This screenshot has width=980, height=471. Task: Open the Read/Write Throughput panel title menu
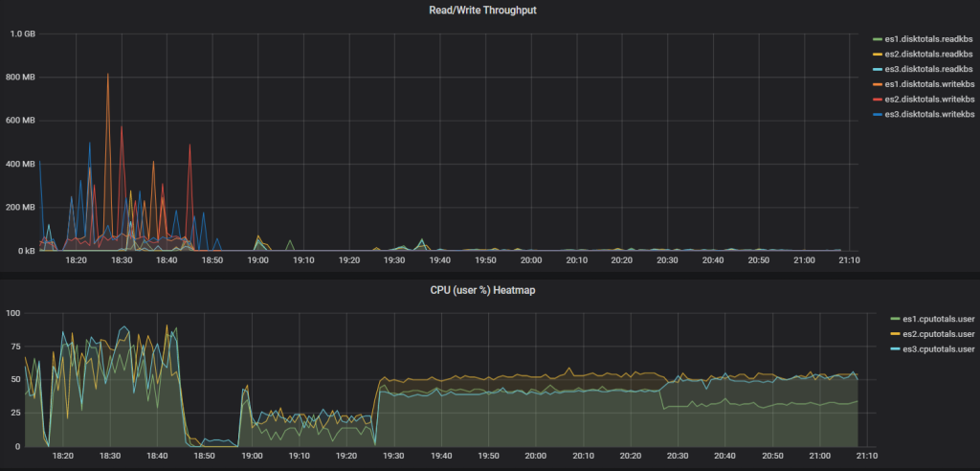click(x=482, y=10)
